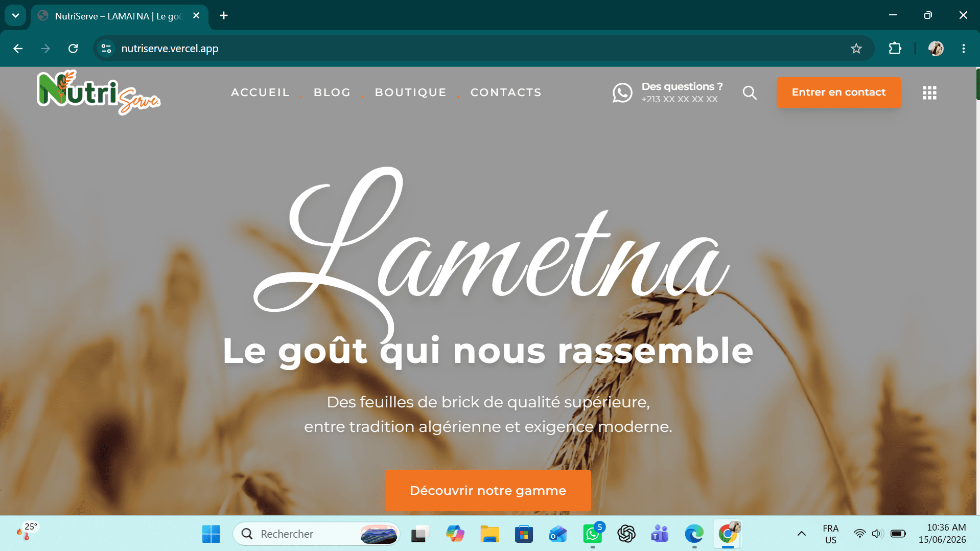This screenshot has height=551, width=980.
Task: Bookmark this page with the star
Action: [856, 49]
